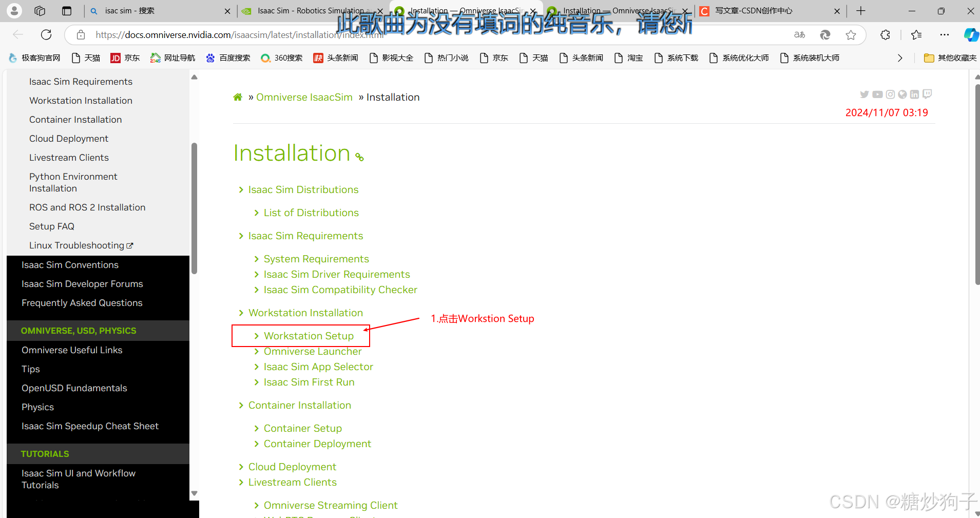Click the translate page icon in the address bar
Image resolution: width=980 pixels, height=518 pixels.
pos(799,35)
